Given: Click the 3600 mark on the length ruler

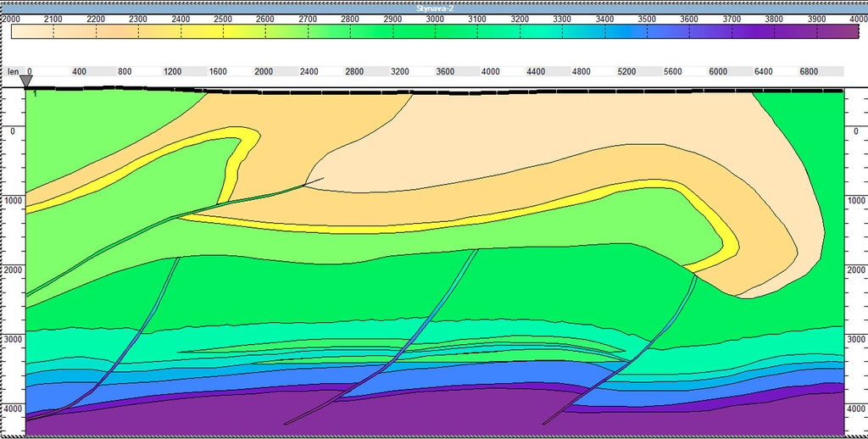Looking at the screenshot, I should [445, 72].
